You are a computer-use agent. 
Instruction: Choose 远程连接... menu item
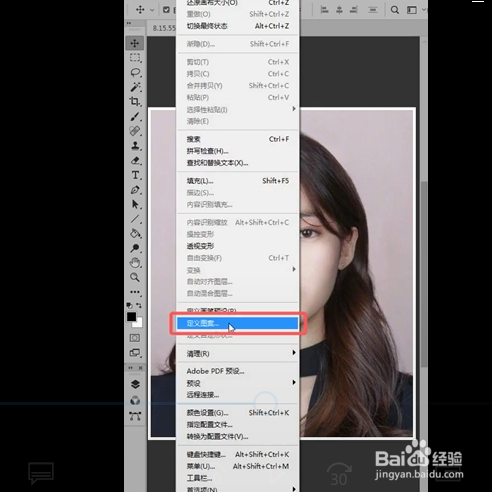click(x=237, y=395)
